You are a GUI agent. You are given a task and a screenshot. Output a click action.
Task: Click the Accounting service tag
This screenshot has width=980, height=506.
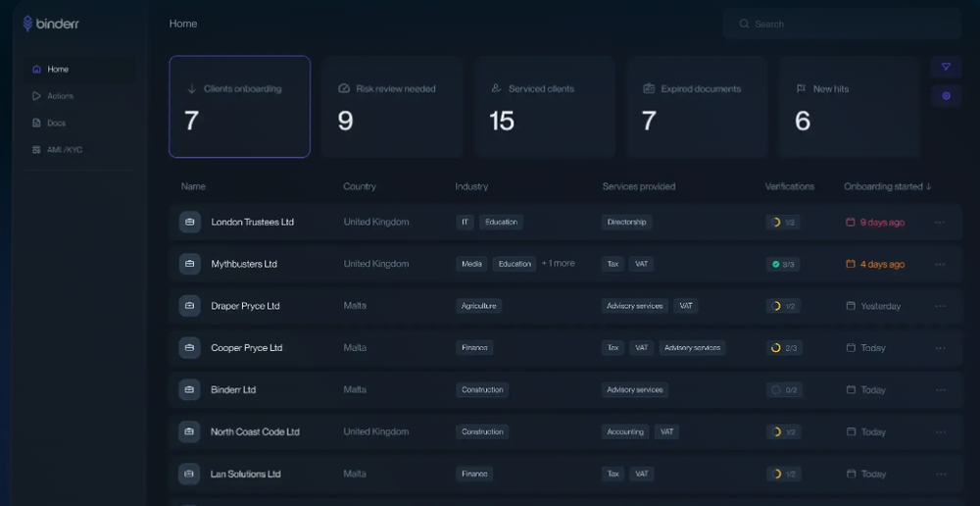click(625, 431)
